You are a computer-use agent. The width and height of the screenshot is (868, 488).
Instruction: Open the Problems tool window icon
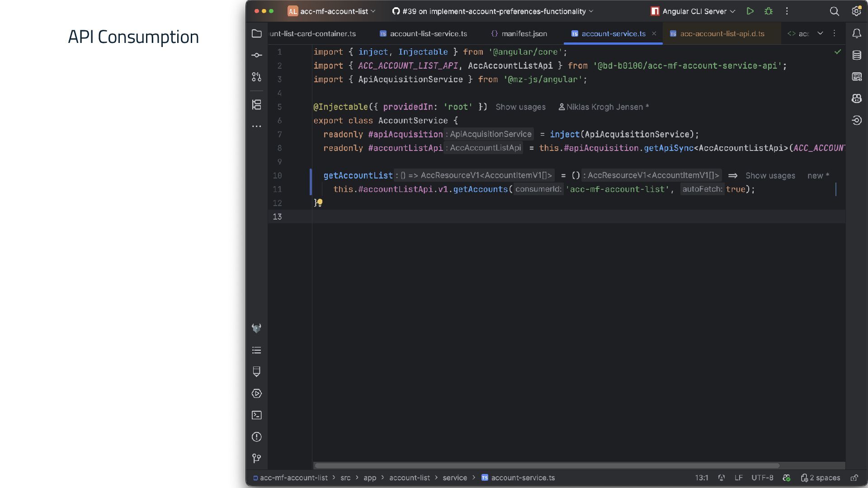256,437
